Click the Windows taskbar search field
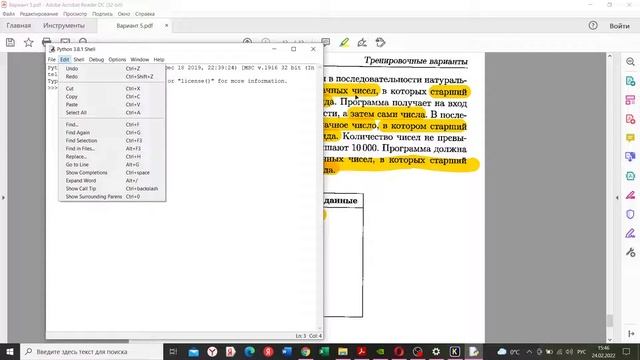The height and width of the screenshot is (360, 640). [91, 351]
